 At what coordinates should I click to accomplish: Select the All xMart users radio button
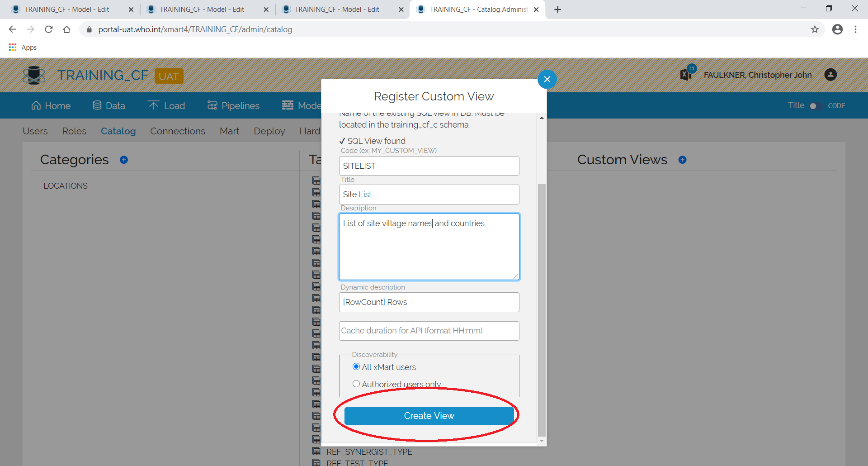click(356, 366)
